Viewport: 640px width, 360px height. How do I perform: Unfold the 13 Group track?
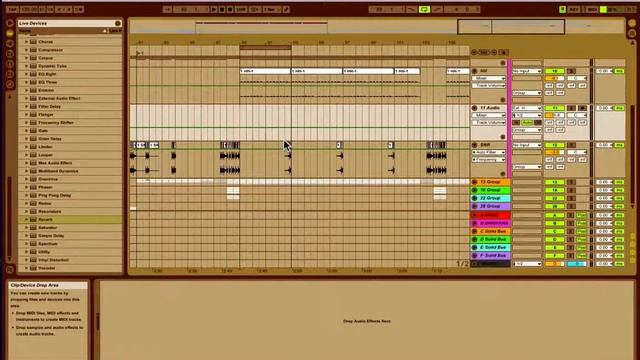pyautogui.click(x=475, y=182)
